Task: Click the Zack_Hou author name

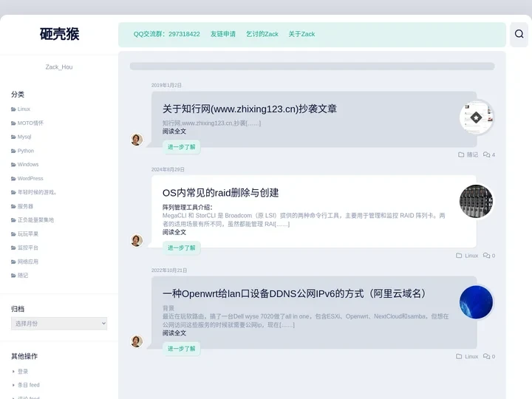Action: tap(59, 66)
